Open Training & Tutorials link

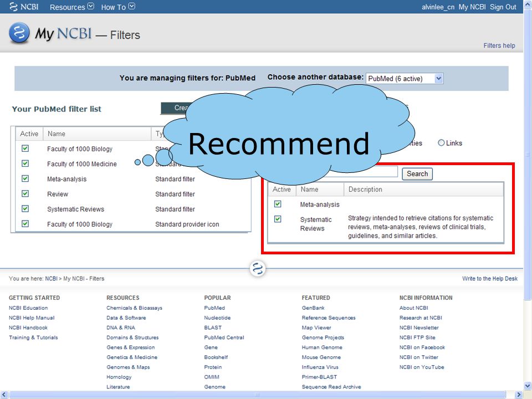tap(33, 337)
